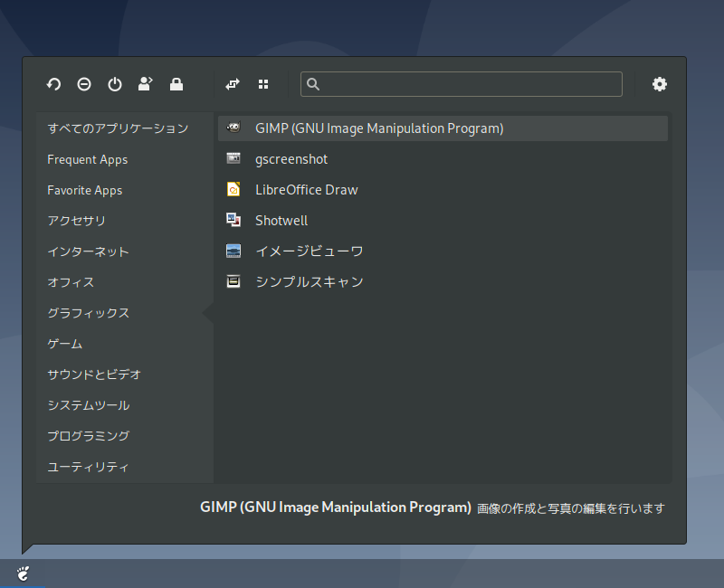Select the ゲーム category
Image resolution: width=724 pixels, height=588 pixels.
(x=64, y=344)
